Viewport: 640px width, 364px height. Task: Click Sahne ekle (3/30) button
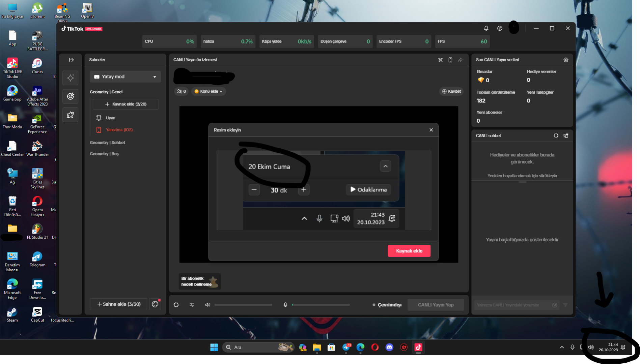[118, 304]
